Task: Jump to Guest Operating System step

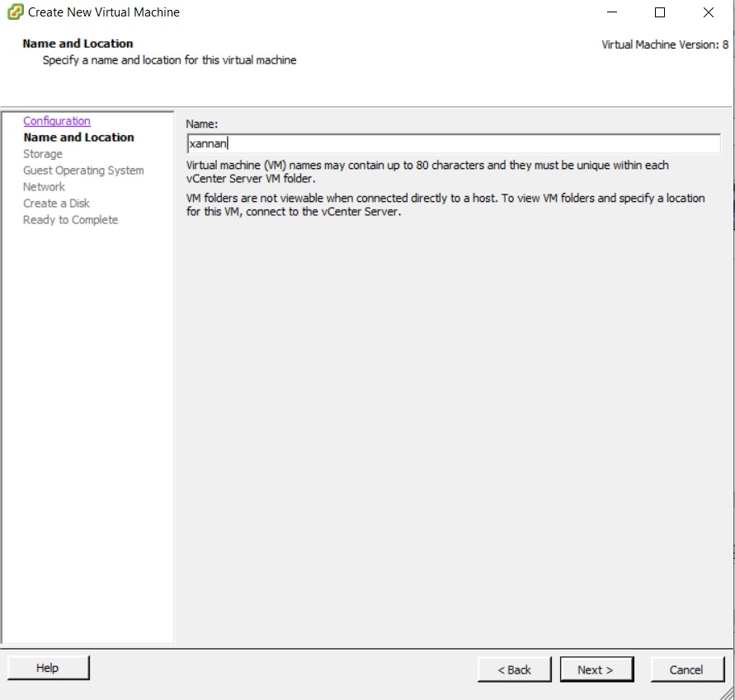Action: click(83, 171)
